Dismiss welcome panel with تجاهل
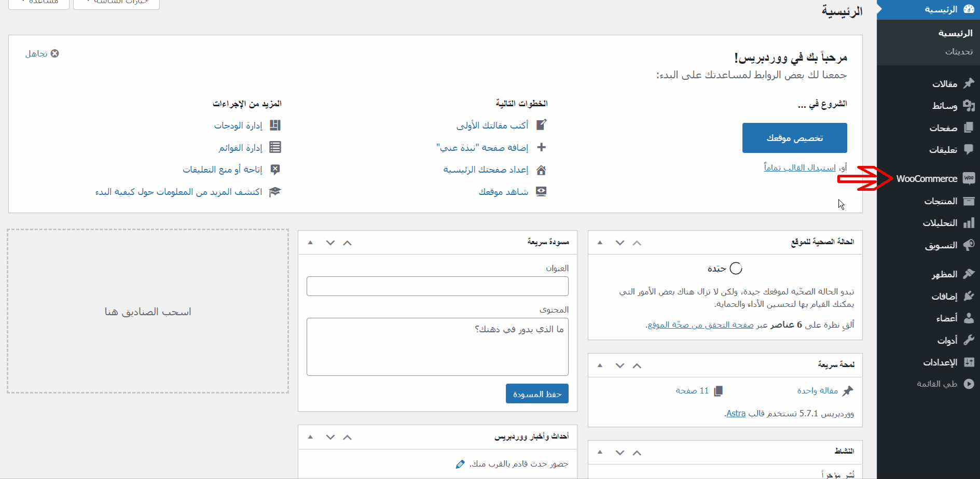The height and width of the screenshot is (479, 980). coord(42,53)
